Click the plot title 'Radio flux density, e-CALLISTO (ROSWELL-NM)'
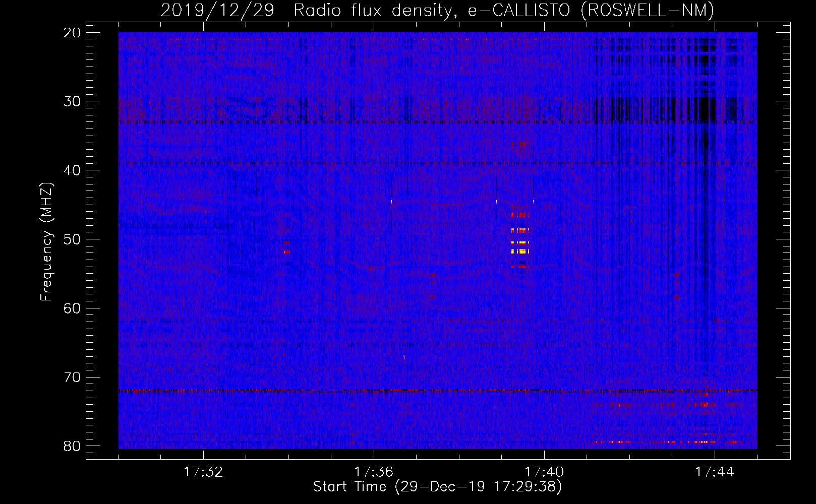 click(x=504, y=10)
